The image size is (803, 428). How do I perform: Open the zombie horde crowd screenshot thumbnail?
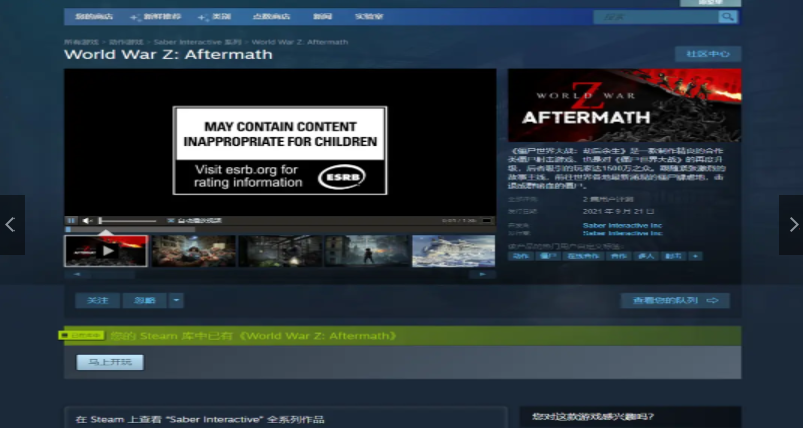(x=194, y=251)
